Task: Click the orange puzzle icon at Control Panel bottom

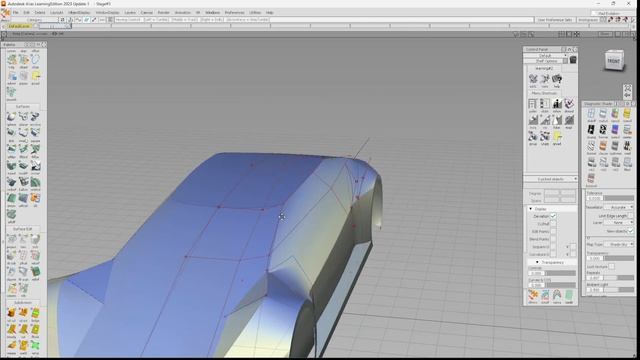Action: (x=533, y=296)
